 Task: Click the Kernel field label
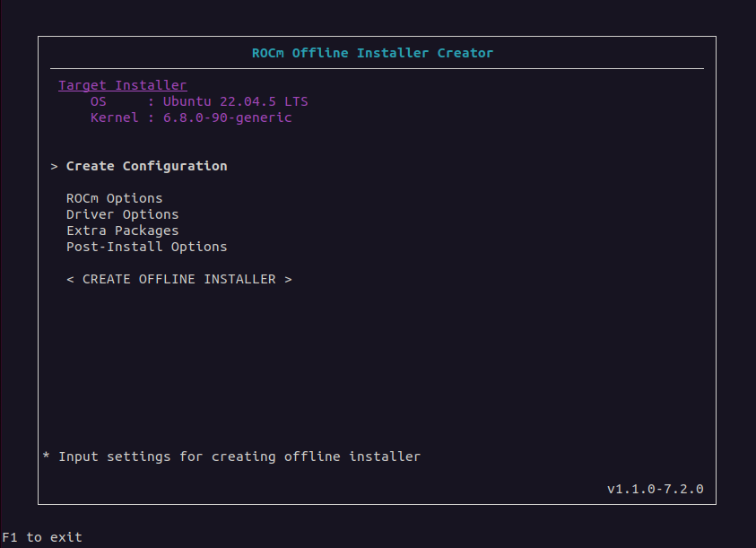[x=115, y=117]
